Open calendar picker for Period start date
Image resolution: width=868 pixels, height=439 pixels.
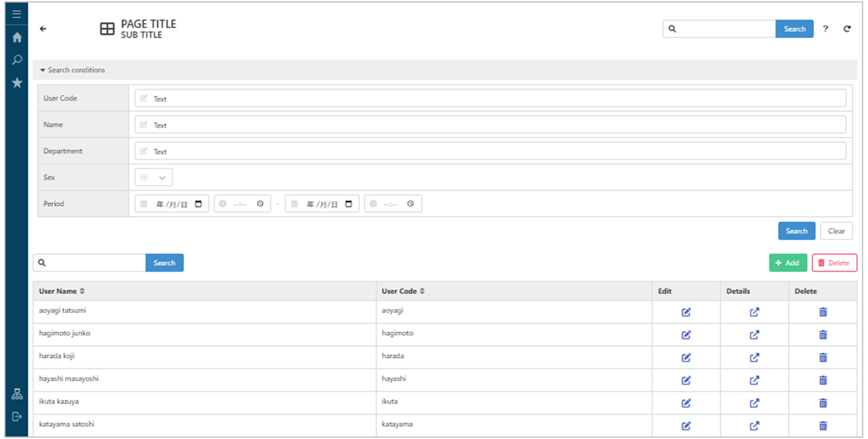pyautogui.click(x=198, y=204)
